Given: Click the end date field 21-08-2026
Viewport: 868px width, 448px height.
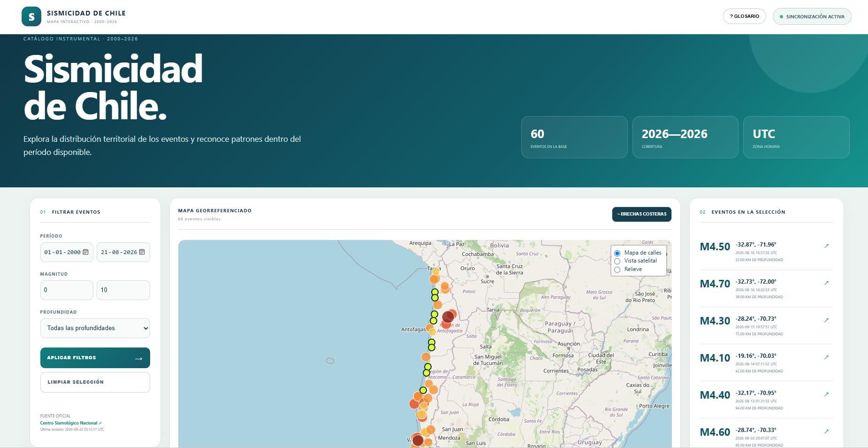Looking at the screenshot, I should point(123,252).
